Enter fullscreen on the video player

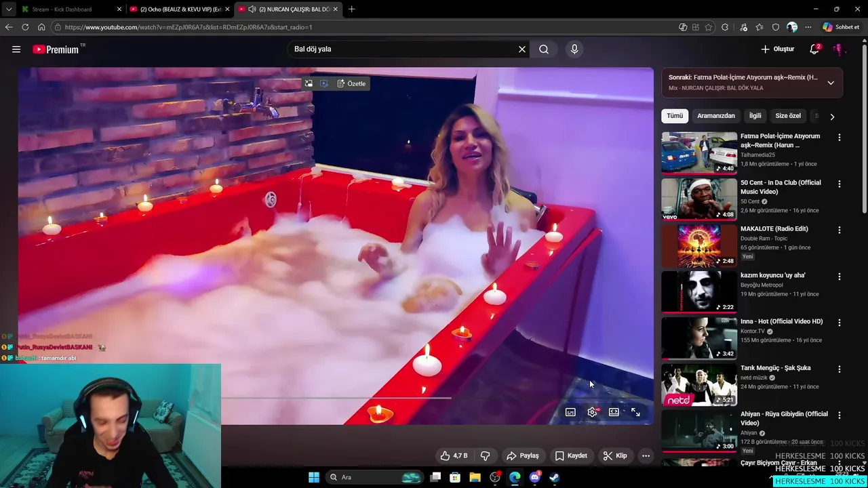[635, 412]
